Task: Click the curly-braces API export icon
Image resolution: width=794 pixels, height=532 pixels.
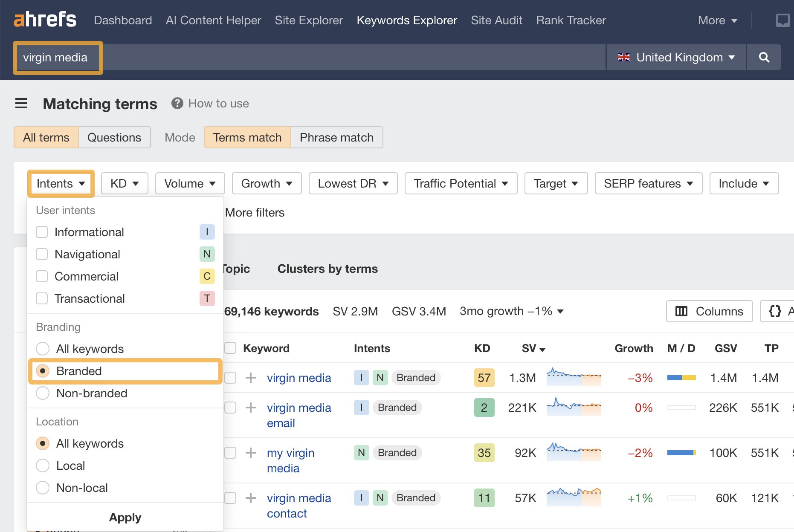Action: 776,311
